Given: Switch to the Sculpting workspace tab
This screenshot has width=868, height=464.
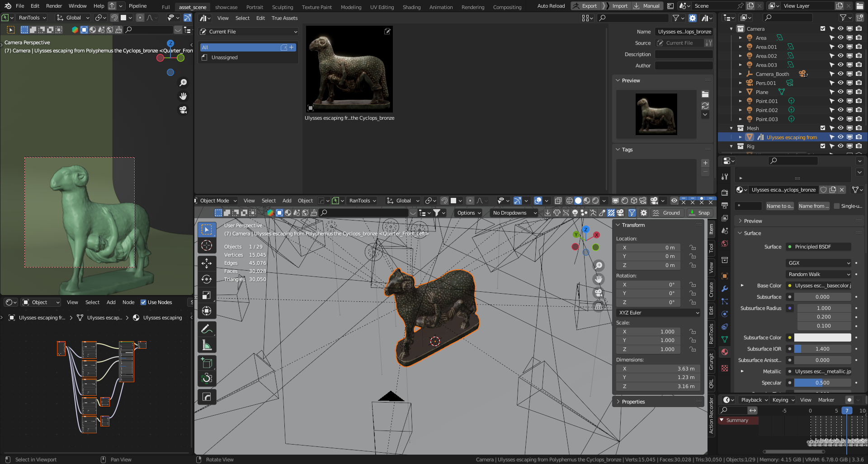Looking at the screenshot, I should pos(283,7).
